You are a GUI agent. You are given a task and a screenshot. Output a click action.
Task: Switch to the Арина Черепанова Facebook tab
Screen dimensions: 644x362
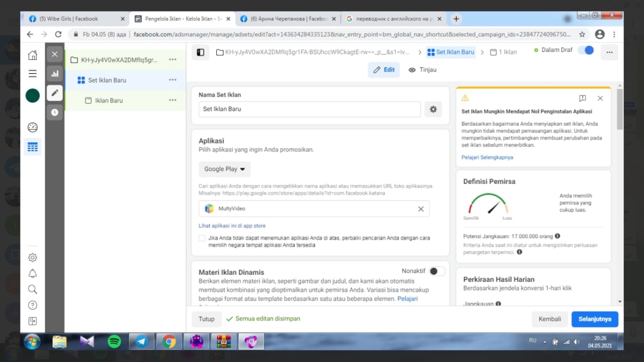tap(288, 19)
